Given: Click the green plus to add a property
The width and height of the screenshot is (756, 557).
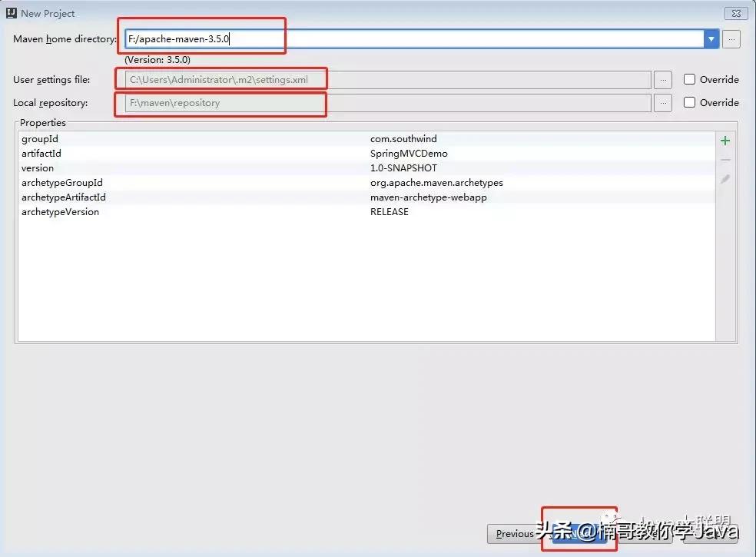Looking at the screenshot, I should pos(724,140).
